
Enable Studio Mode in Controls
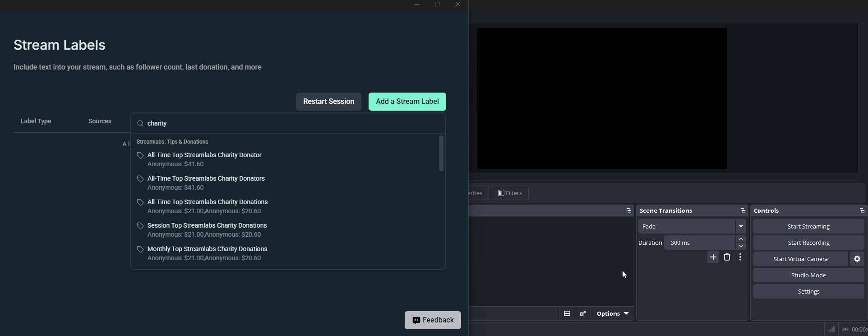click(808, 275)
